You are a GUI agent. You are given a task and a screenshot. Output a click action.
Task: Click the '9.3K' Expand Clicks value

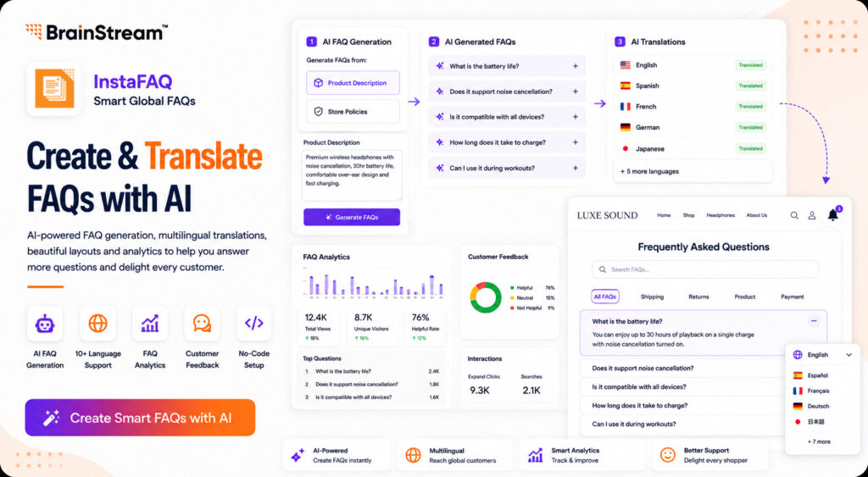pyautogui.click(x=480, y=390)
